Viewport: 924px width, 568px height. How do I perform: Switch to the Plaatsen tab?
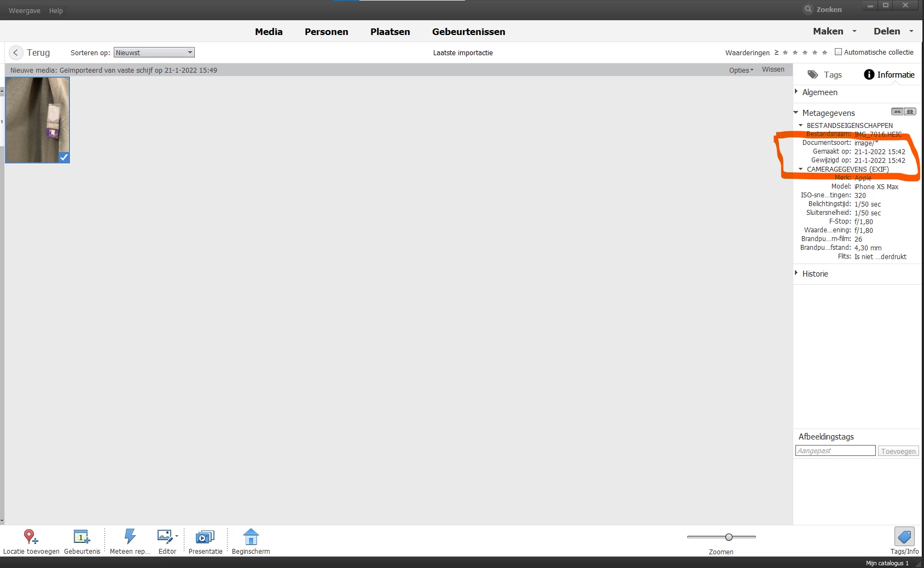390,32
